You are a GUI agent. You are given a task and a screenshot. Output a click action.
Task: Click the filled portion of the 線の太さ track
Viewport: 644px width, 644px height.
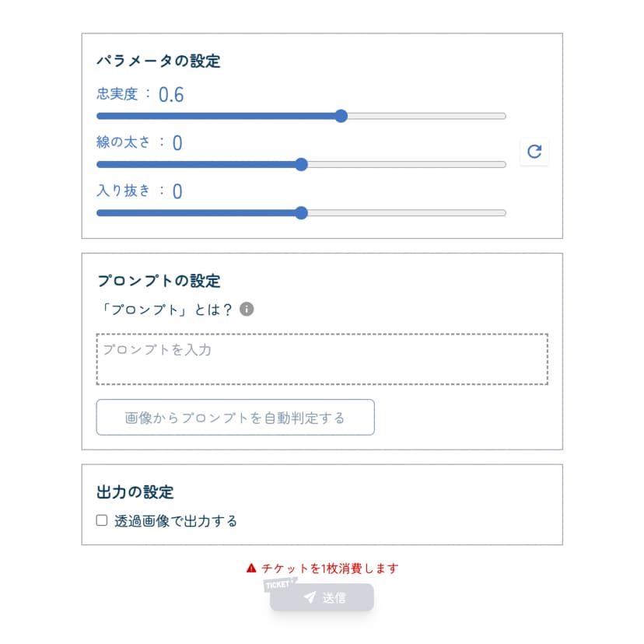coord(194,164)
